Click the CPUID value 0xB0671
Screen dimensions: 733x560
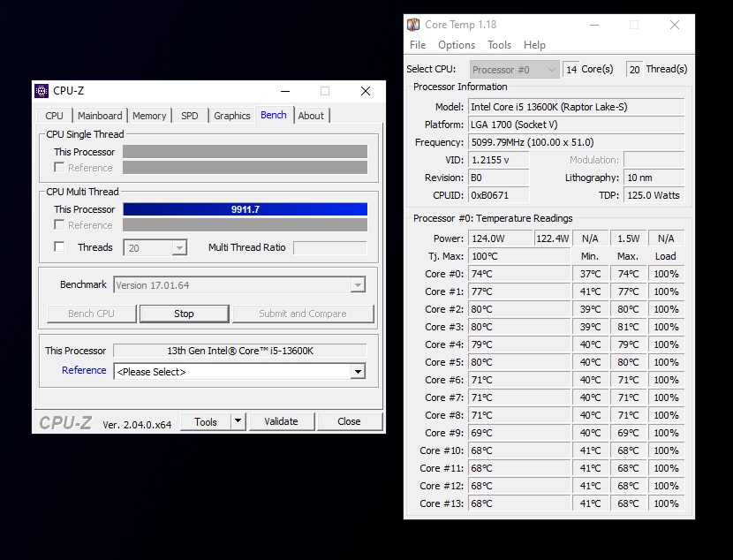499,195
